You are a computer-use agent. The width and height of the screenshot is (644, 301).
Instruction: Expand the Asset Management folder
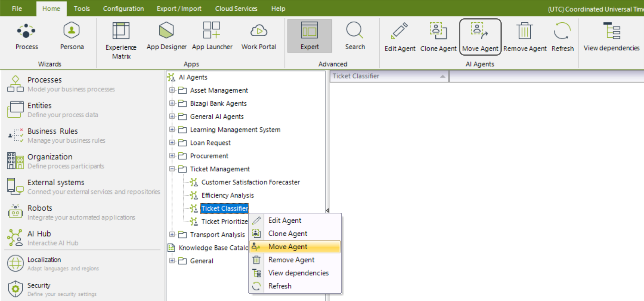172,90
